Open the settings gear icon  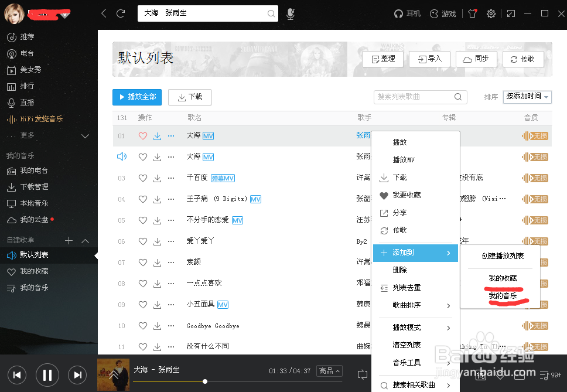(491, 13)
